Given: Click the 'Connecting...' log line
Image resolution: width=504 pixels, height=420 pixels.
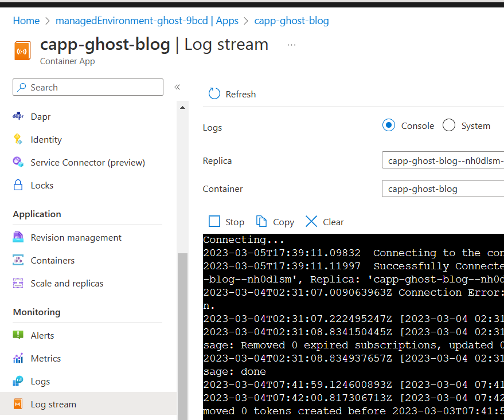Looking at the screenshot, I should pos(244,240).
